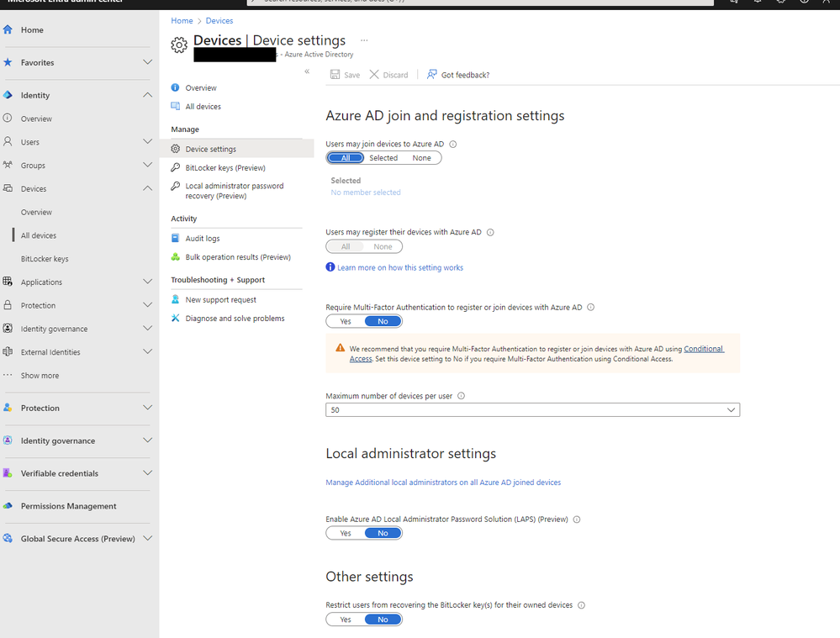Click Devices breadcrumb link
Viewport: 840px width, 638px height.
pyautogui.click(x=219, y=20)
